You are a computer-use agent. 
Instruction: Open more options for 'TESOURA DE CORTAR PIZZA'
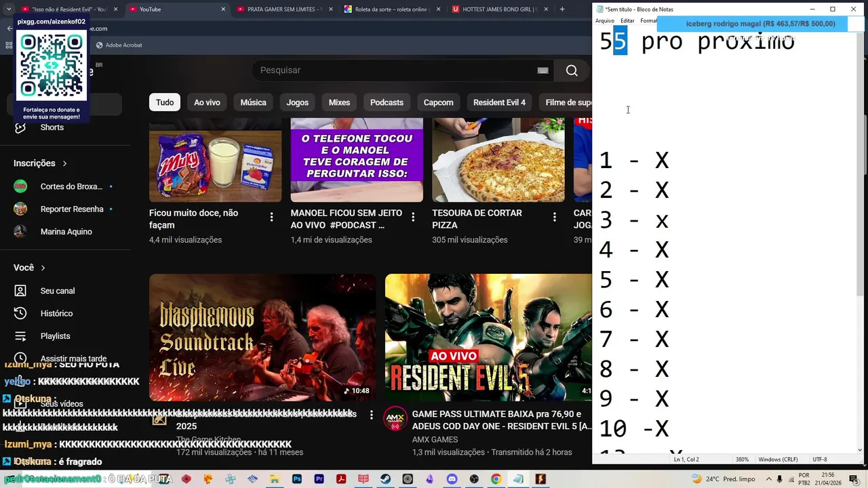click(x=554, y=218)
